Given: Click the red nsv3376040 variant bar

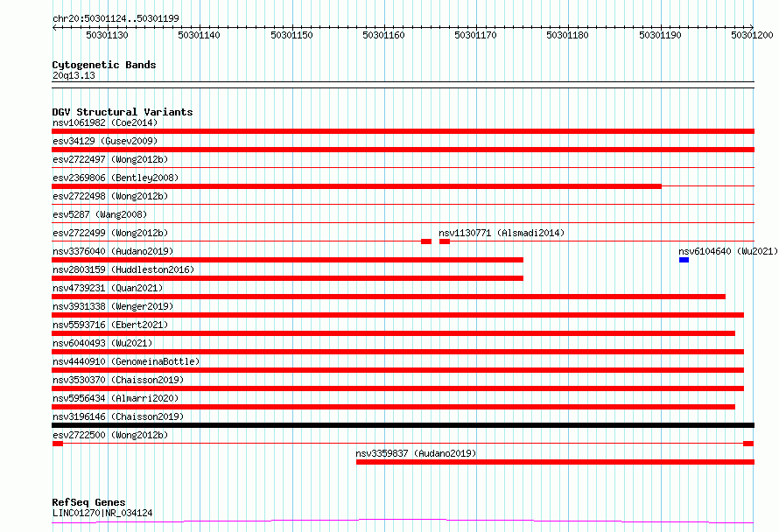Looking at the screenshot, I should [288, 260].
